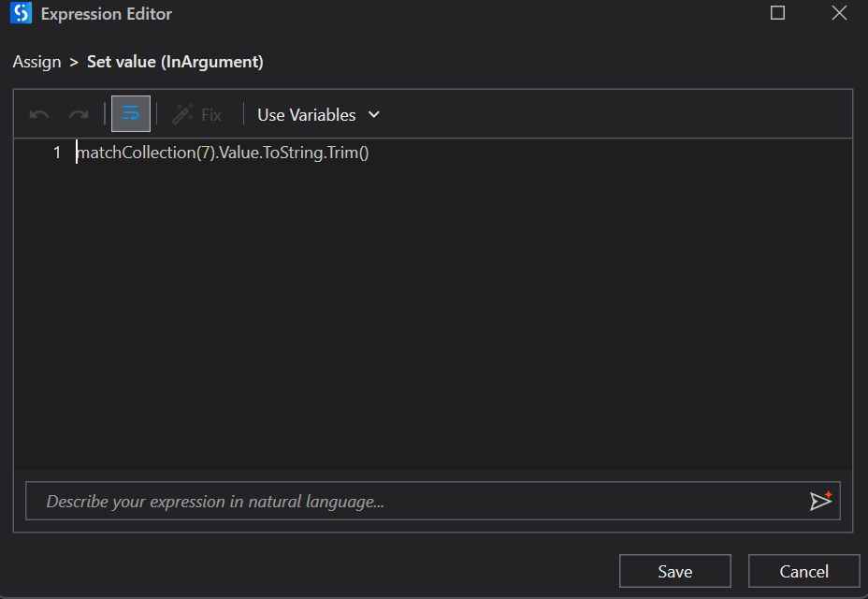This screenshot has width=868, height=599.
Task: Cancel the expression edit
Action: (x=803, y=571)
